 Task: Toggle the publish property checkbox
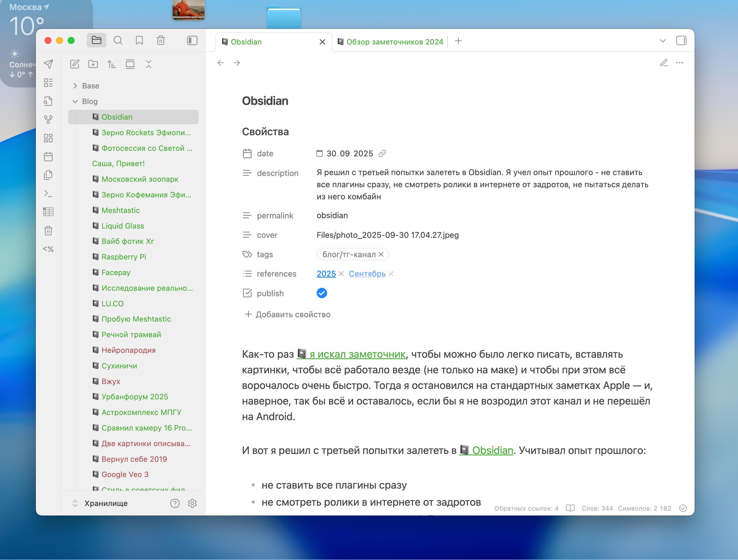tap(322, 293)
